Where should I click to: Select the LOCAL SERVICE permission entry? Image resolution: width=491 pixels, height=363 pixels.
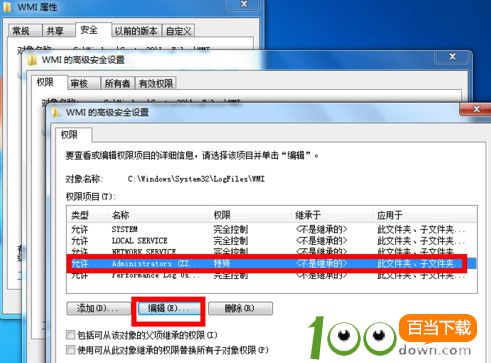pyautogui.click(x=271, y=240)
